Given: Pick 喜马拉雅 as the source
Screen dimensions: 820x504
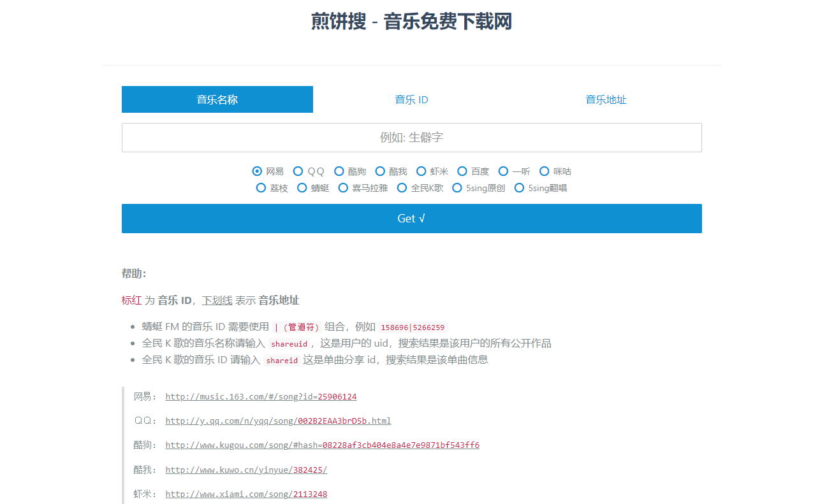Looking at the screenshot, I should tap(343, 187).
